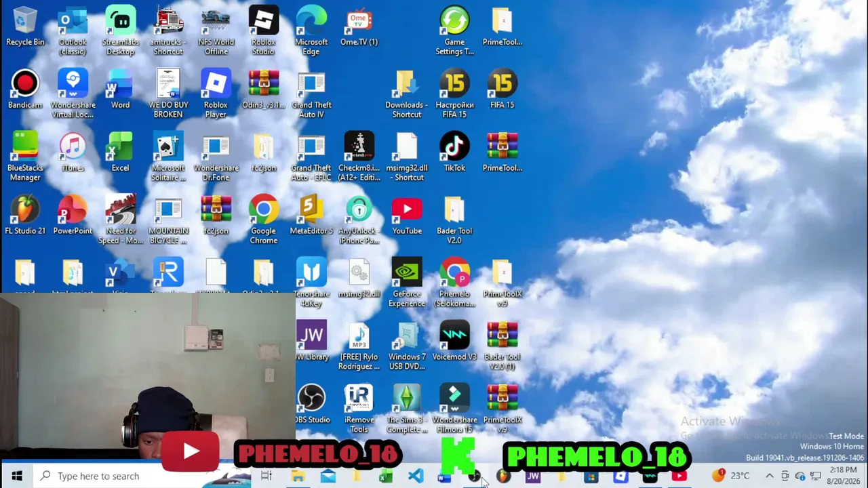Select FL Studio 21 on the desktop
This screenshot has width=868, height=488.
tap(25, 216)
